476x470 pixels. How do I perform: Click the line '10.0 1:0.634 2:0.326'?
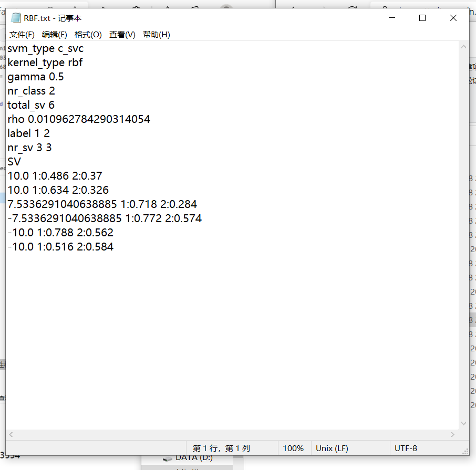tap(58, 190)
